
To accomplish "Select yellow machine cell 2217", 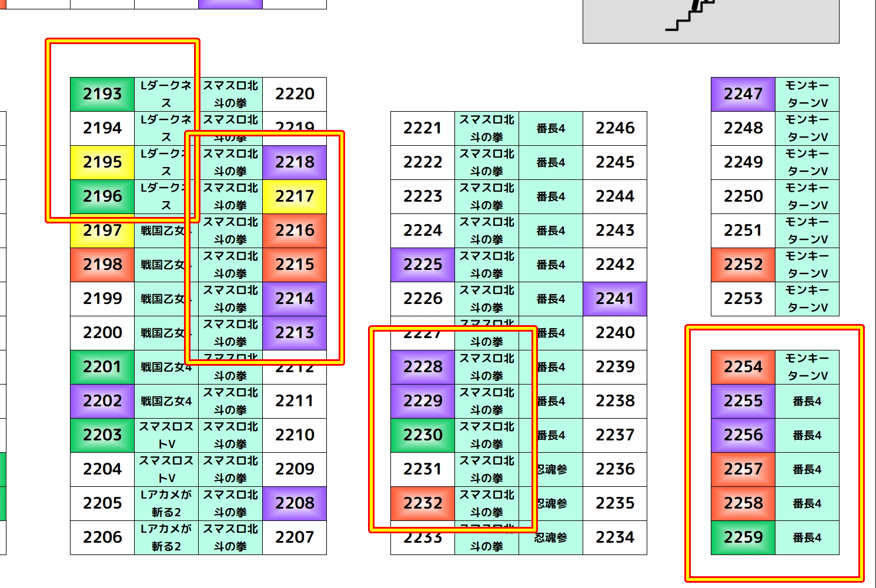I will (x=295, y=196).
